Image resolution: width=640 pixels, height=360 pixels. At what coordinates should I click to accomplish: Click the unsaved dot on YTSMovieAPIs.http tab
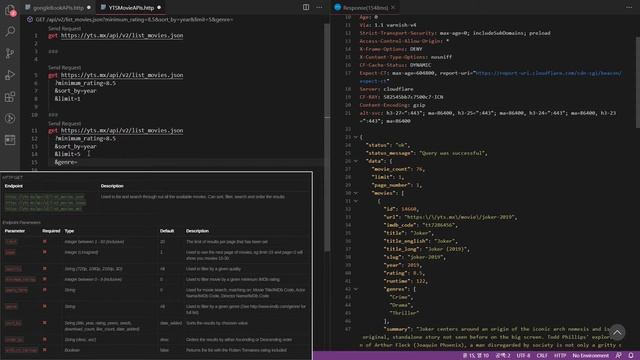tap(159, 7)
